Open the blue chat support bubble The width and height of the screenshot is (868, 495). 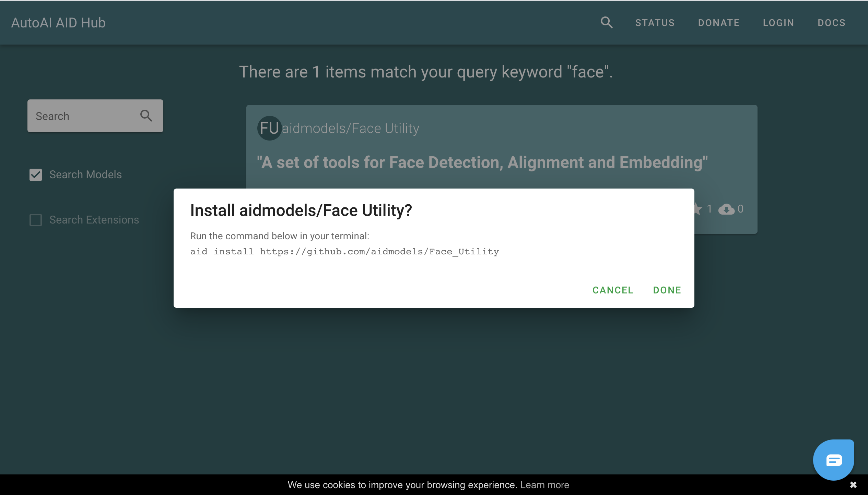pos(833,460)
